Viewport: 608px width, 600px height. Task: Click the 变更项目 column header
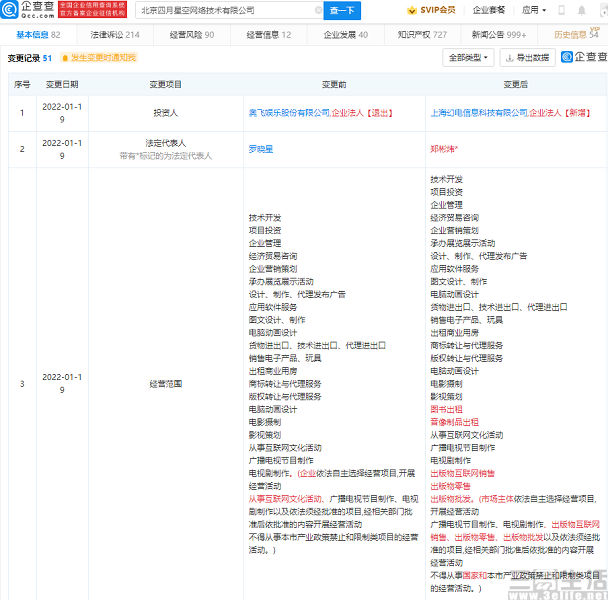pyautogui.click(x=166, y=84)
